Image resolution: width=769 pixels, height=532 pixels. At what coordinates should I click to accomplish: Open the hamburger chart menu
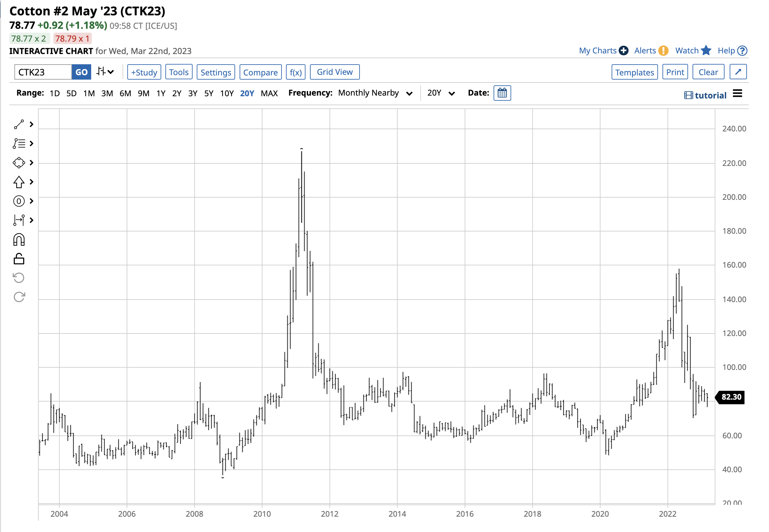[x=737, y=94]
